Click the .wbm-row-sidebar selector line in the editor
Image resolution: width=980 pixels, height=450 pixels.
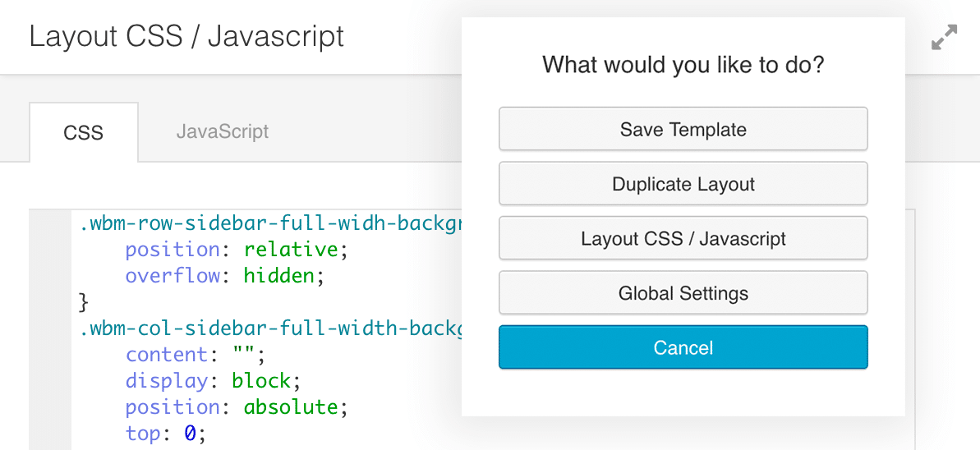tap(271, 223)
